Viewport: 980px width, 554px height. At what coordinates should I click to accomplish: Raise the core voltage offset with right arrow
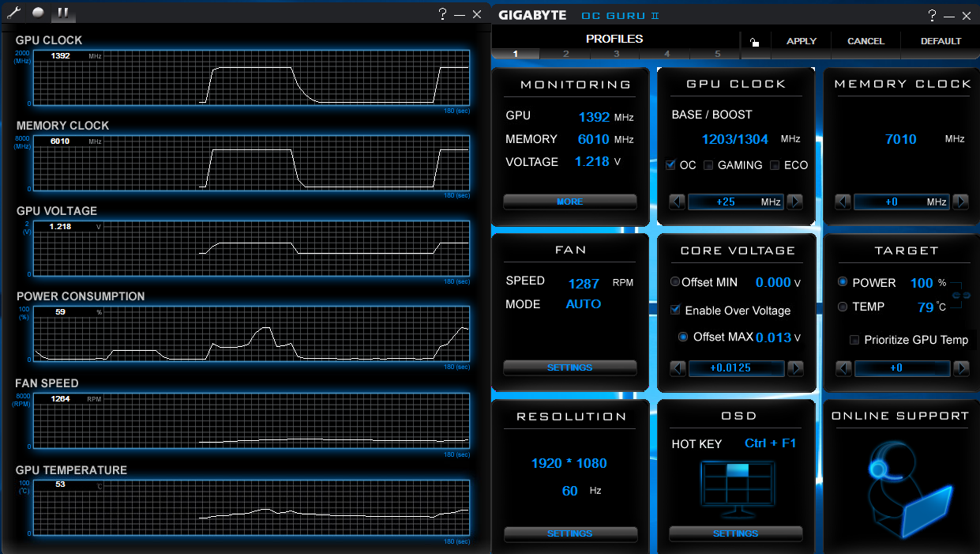click(796, 368)
